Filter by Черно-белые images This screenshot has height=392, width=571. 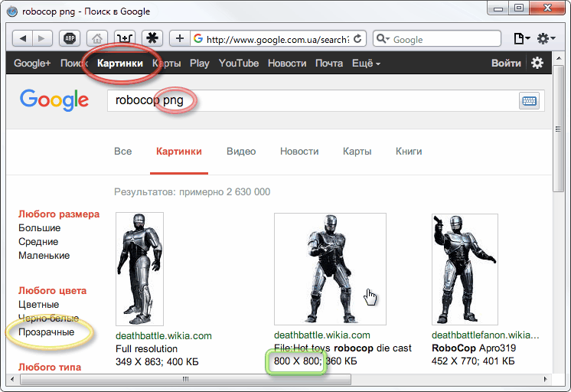click(48, 318)
